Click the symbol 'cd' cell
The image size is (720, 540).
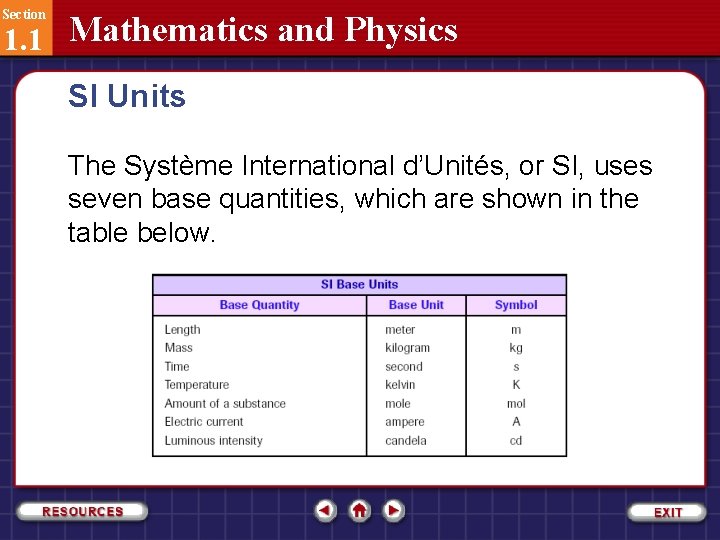click(516, 441)
